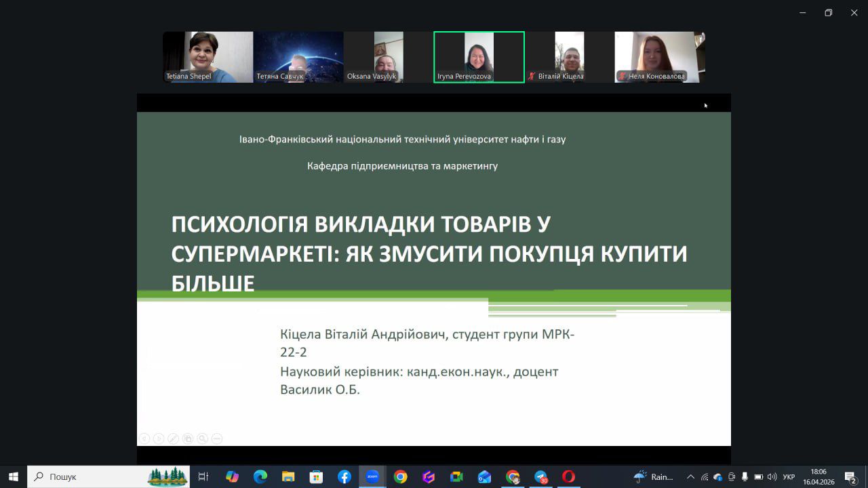Switch УКР keyboard language
The width and height of the screenshot is (868, 488).
pos(789,476)
